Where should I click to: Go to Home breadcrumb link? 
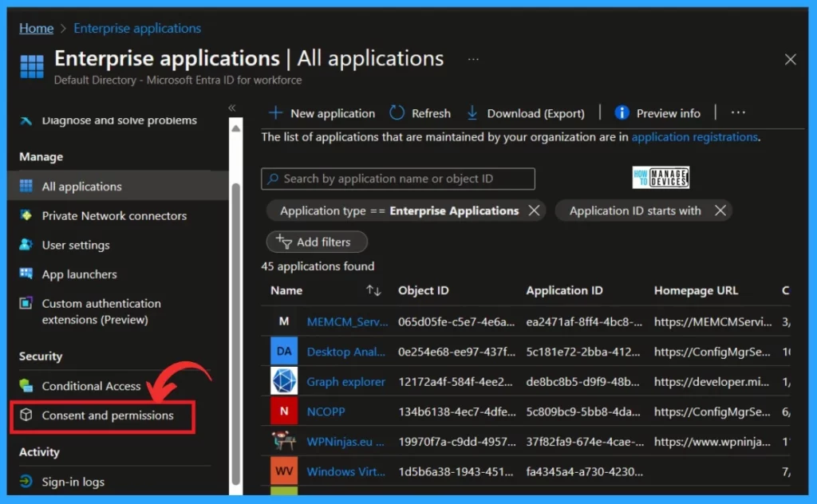coord(37,28)
